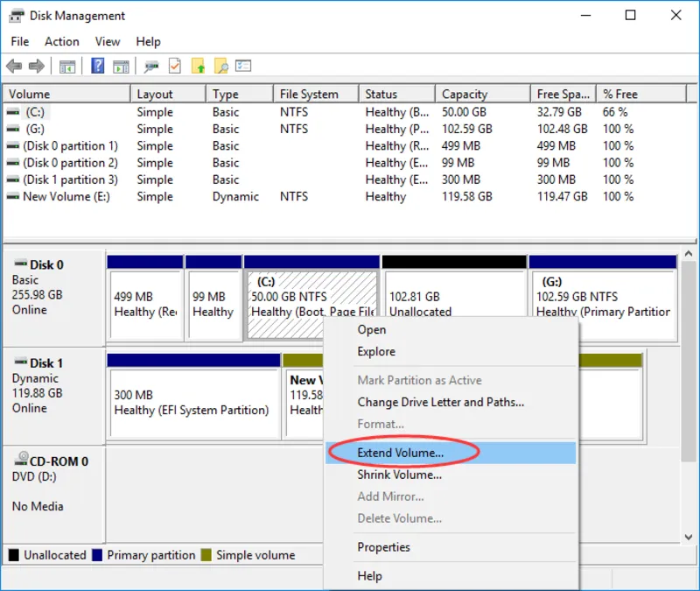Click the Forward navigation arrow on the toolbar
The width and height of the screenshot is (700, 591).
click(35, 66)
